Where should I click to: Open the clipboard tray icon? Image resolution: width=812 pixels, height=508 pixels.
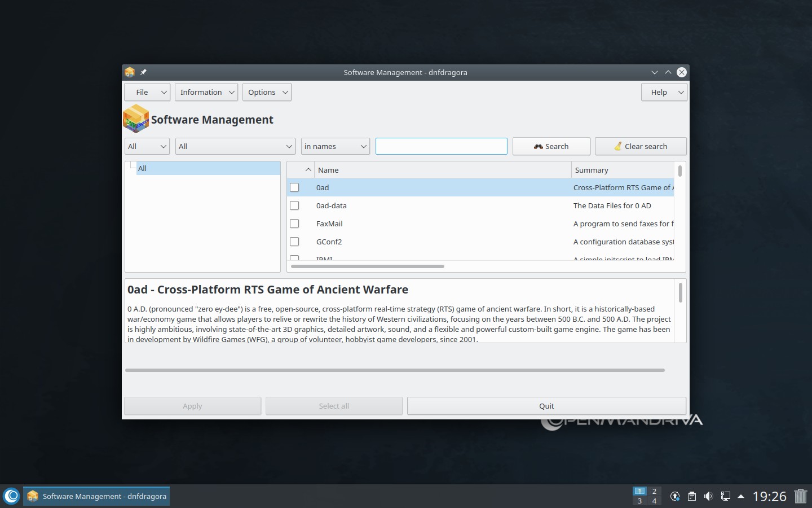tap(692, 496)
